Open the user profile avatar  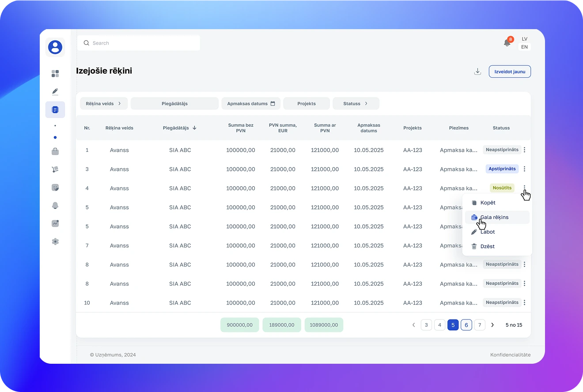tap(55, 47)
